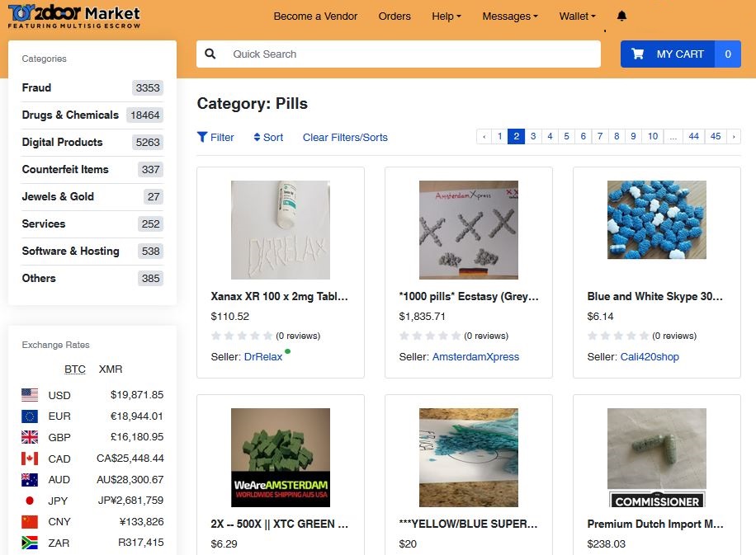Click the US flag beside USD
The height and width of the screenshot is (555, 756).
pos(31,395)
